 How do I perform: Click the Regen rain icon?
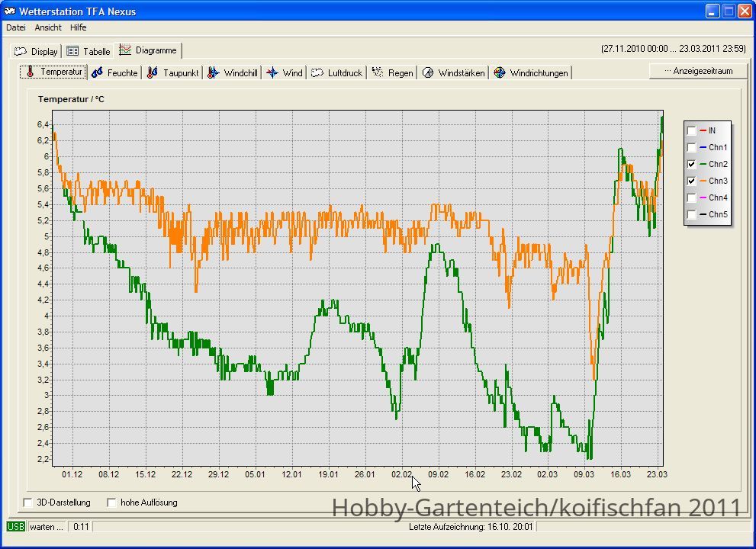(378, 72)
